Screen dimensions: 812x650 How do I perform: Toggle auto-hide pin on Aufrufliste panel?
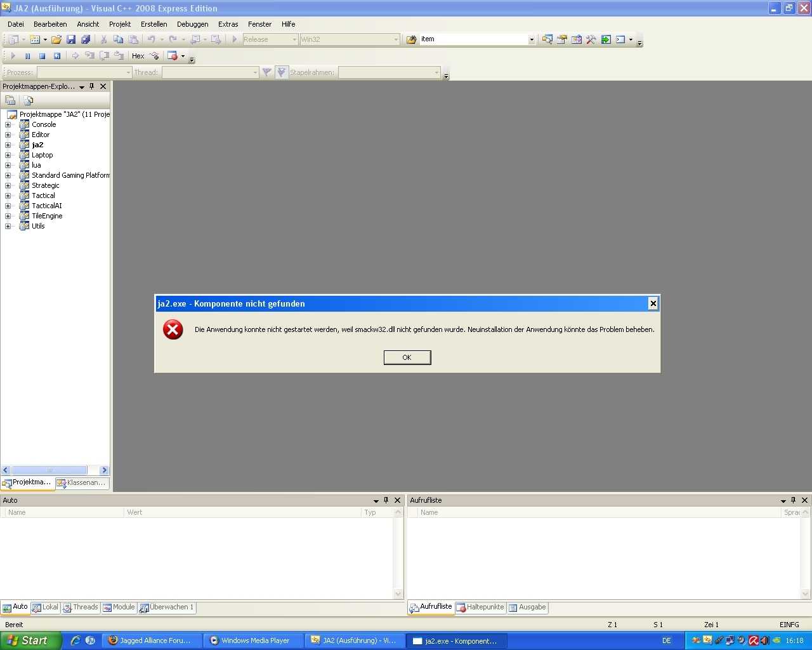click(793, 500)
